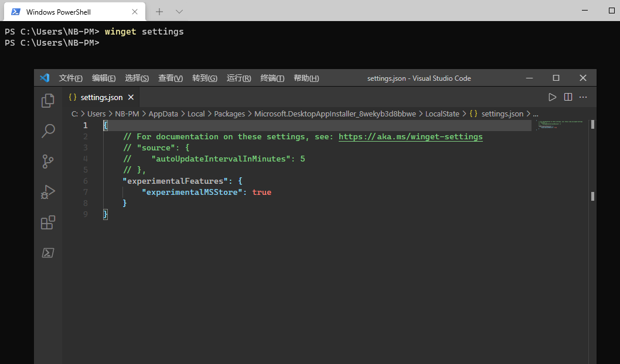This screenshot has height=364, width=620.
Task: Open the Extensions view
Action: (x=48, y=222)
